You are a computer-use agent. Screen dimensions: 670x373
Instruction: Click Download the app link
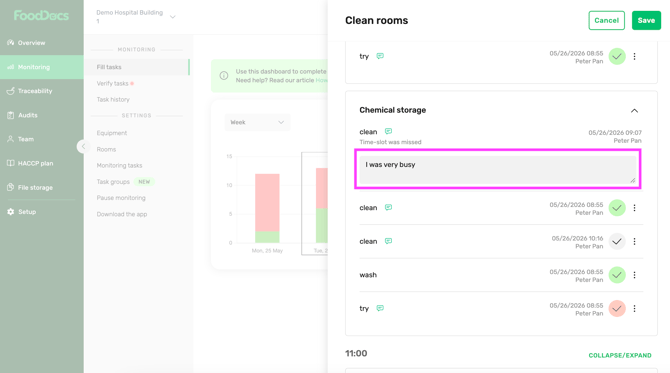[x=122, y=214]
